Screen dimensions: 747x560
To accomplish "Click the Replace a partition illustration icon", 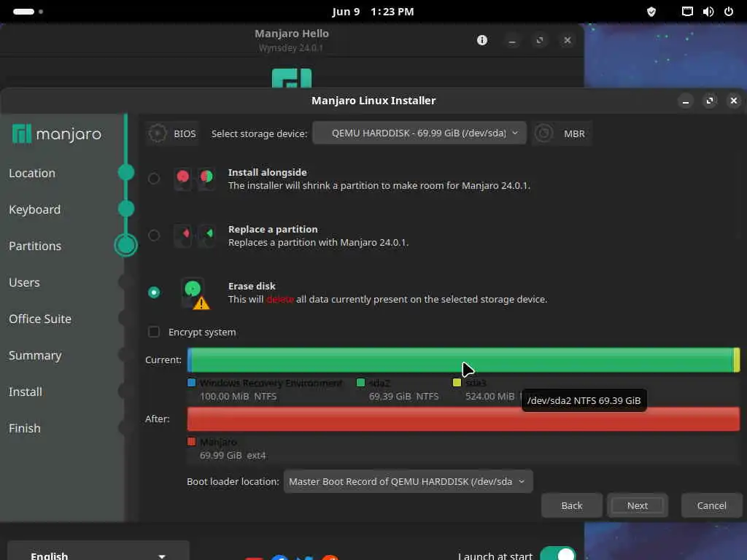I will (194, 236).
